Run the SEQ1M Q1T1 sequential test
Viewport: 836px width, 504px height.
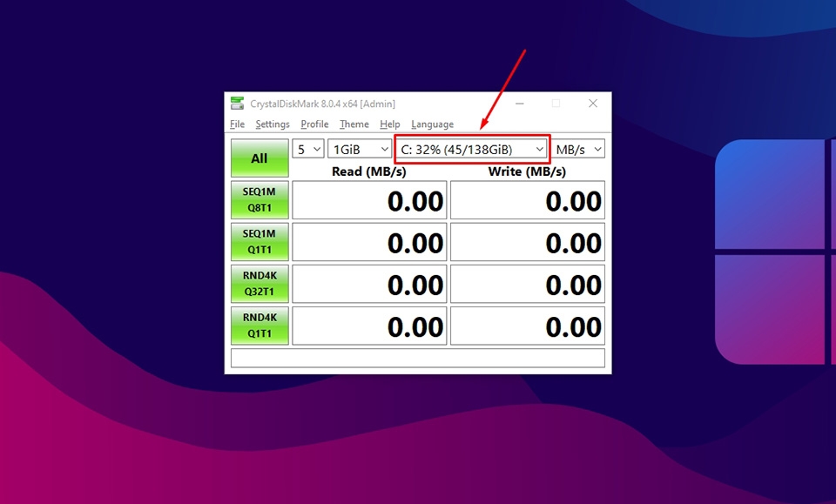point(259,241)
